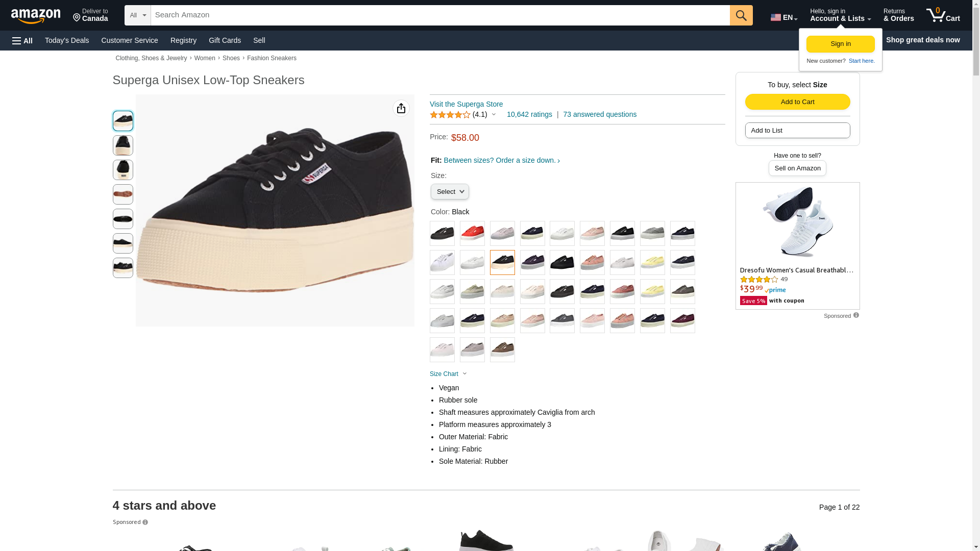Viewport: 980px width, 551px height.
Task: Select the red color swatch
Action: (x=472, y=234)
